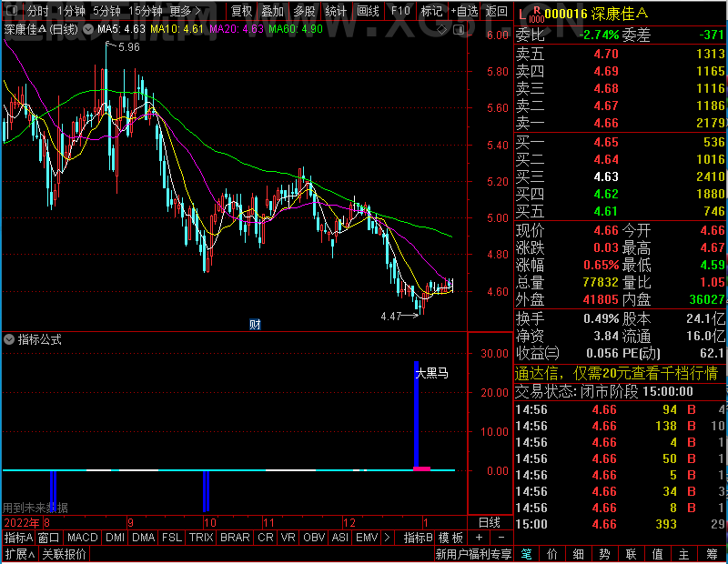Click the L R stock flag icon
This screenshot has height=564, width=728.
point(531,15)
